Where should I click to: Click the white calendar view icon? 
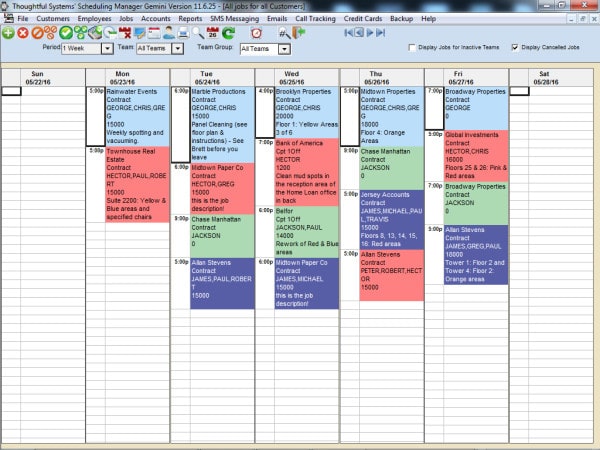154,33
